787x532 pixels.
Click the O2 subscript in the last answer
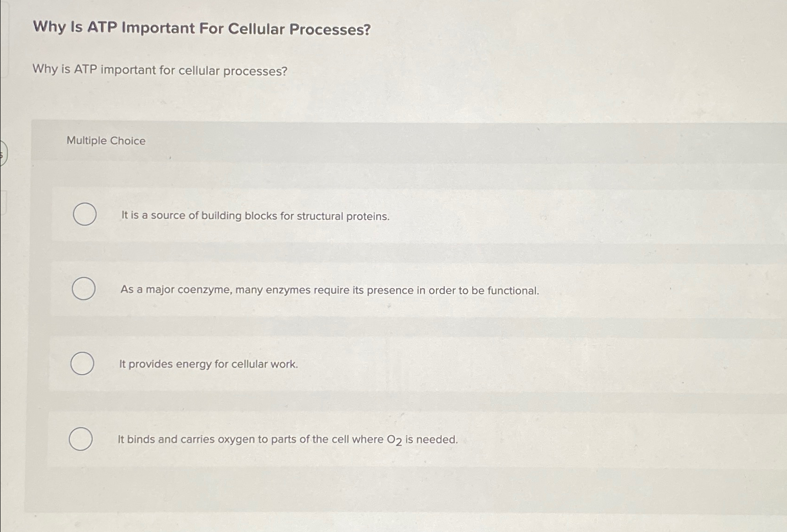point(397,441)
